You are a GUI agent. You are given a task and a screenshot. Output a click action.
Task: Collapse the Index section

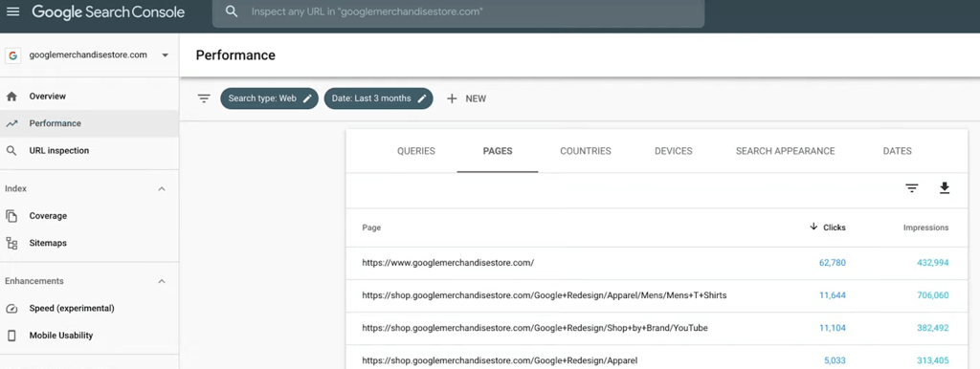pos(162,188)
